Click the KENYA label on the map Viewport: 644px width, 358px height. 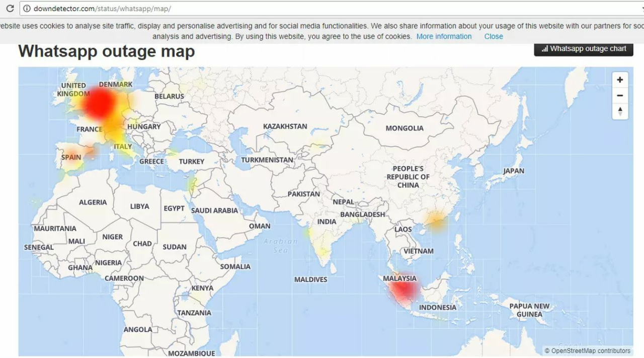click(x=202, y=289)
